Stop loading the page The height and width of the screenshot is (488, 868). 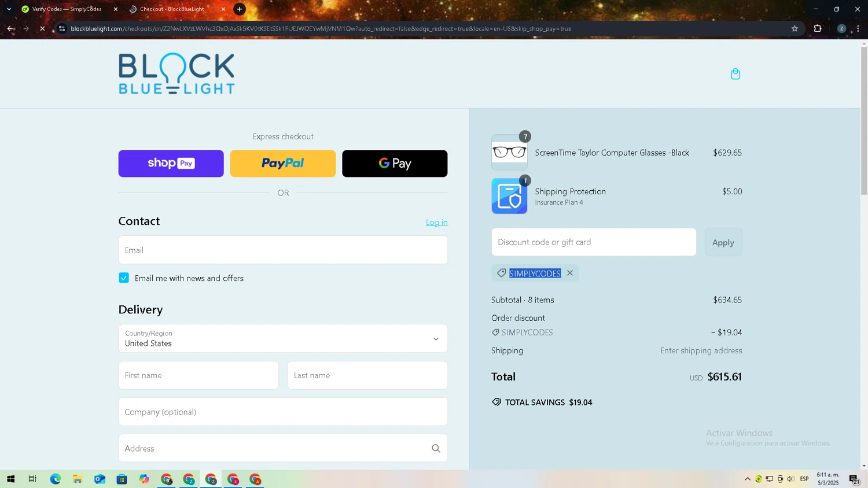tap(42, 28)
